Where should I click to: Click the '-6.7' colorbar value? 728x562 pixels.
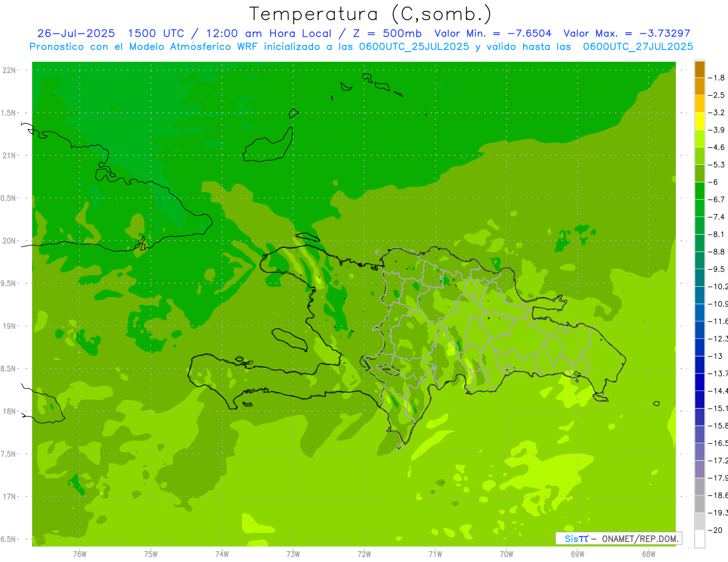tap(718, 199)
